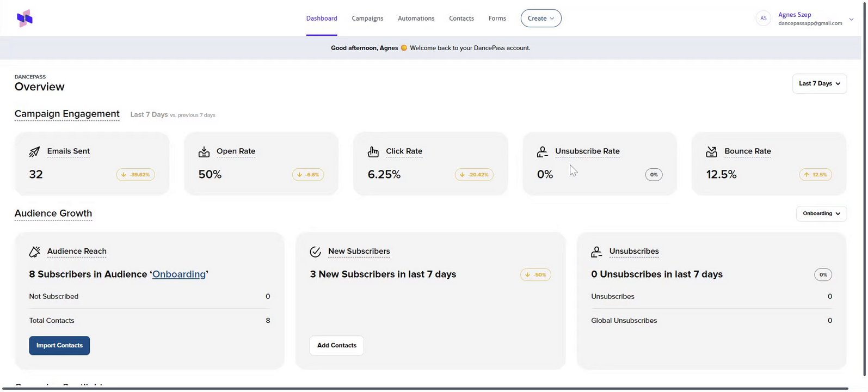
Task: Click the New Subscribers checkmark icon
Action: [315, 252]
